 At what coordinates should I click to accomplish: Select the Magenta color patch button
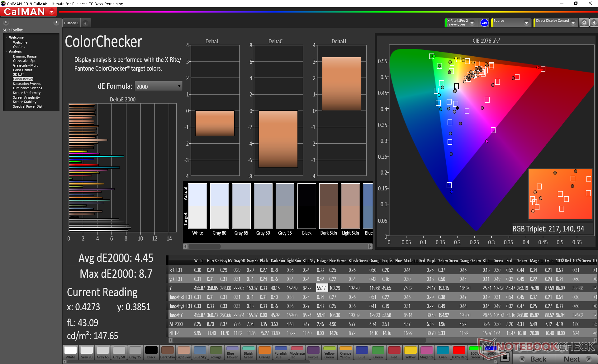pos(426,352)
